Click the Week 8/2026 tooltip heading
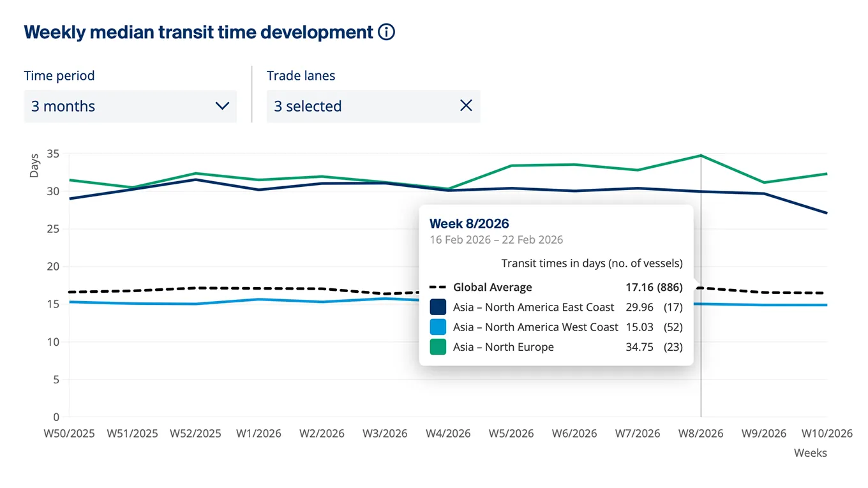The width and height of the screenshot is (868, 488). (469, 223)
